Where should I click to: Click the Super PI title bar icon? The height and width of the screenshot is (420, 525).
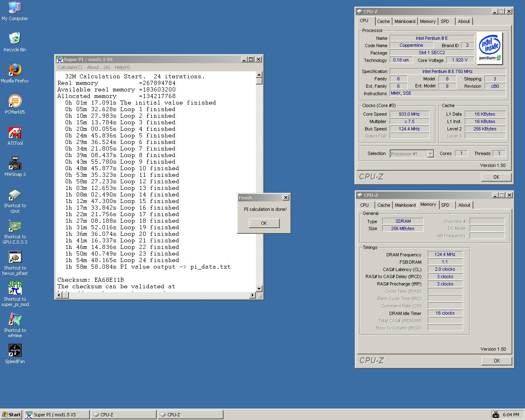point(59,59)
